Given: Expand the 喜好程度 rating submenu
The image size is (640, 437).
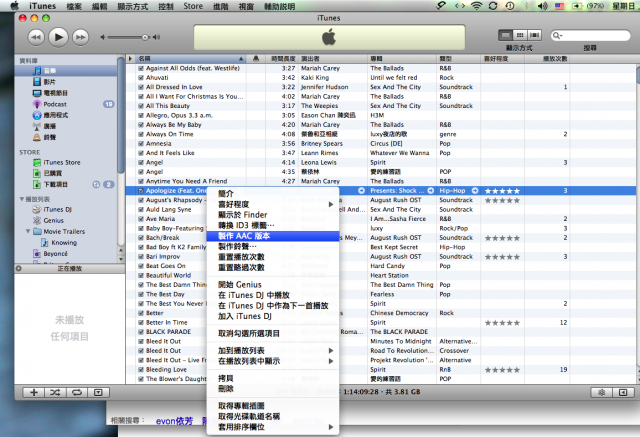Looking at the screenshot, I should (273, 204).
